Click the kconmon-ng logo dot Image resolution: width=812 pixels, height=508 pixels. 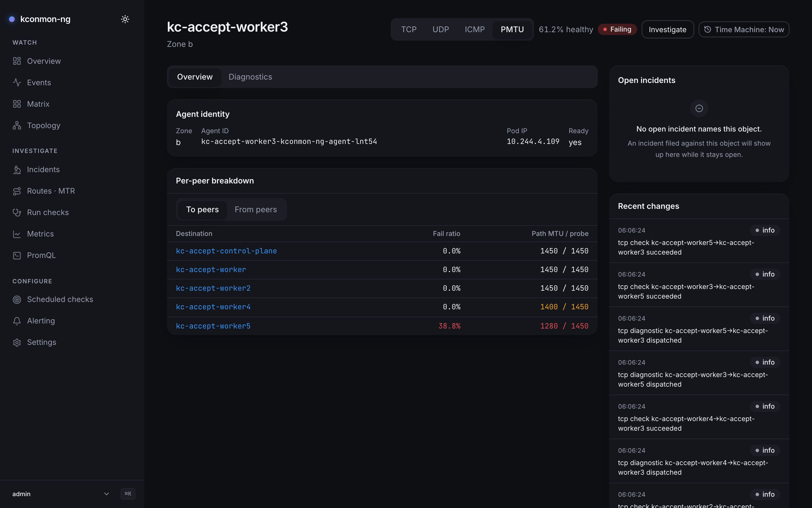(12, 19)
